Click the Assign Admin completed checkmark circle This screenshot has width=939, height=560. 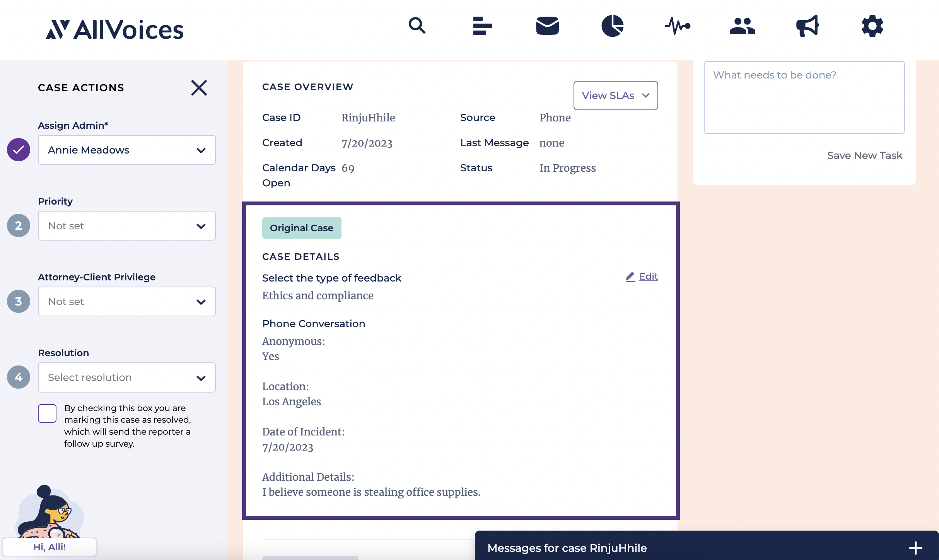[x=19, y=150]
